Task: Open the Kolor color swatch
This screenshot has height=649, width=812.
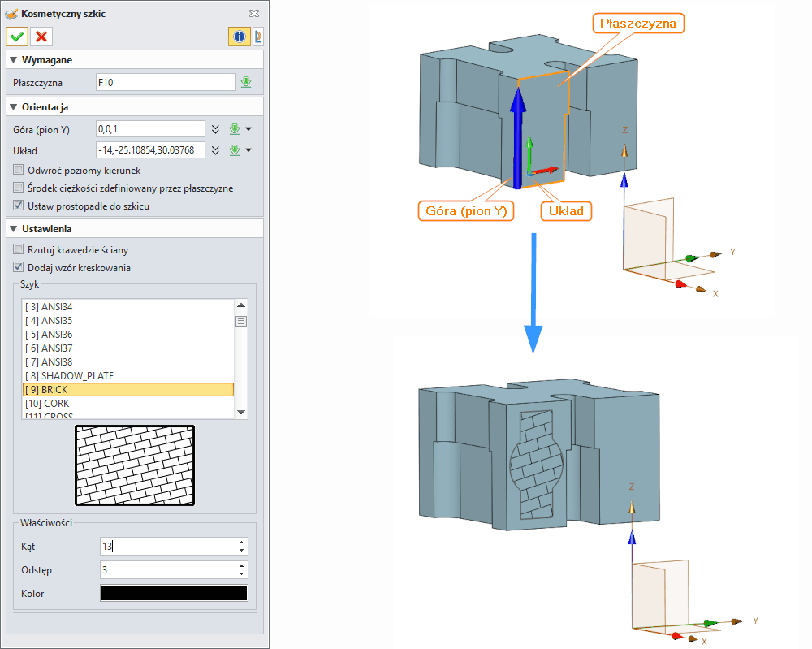Action: point(173,593)
